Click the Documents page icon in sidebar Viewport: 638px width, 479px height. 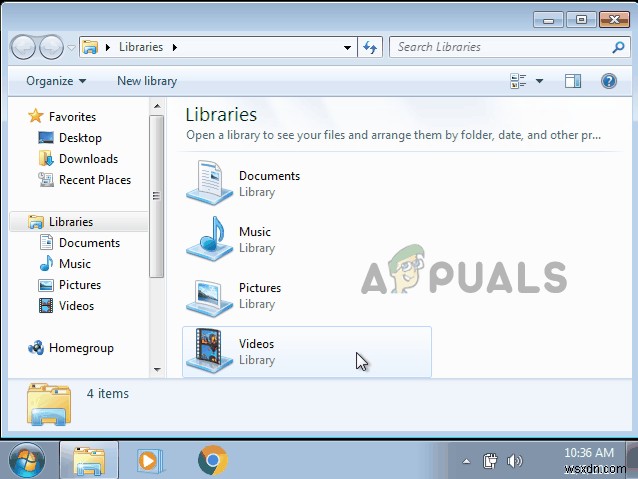(x=46, y=243)
